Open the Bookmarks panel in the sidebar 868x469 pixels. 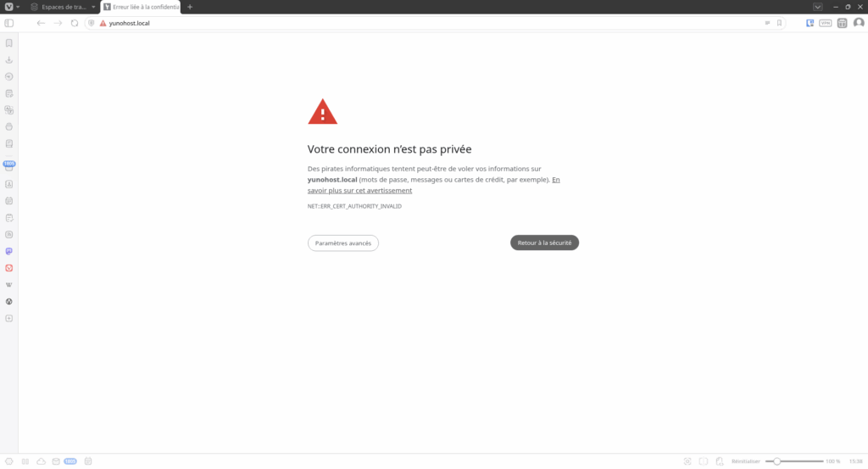8,42
